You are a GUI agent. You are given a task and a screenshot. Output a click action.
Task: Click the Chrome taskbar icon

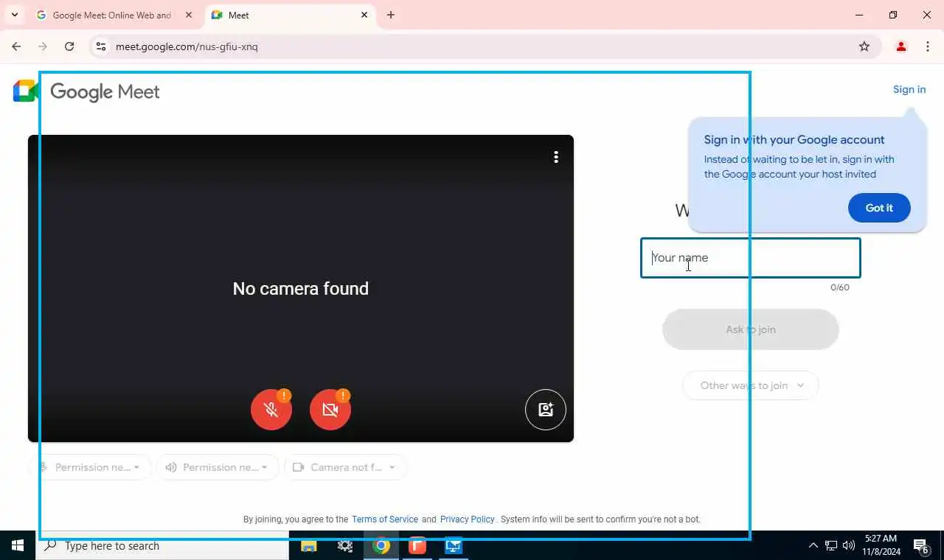(x=381, y=546)
